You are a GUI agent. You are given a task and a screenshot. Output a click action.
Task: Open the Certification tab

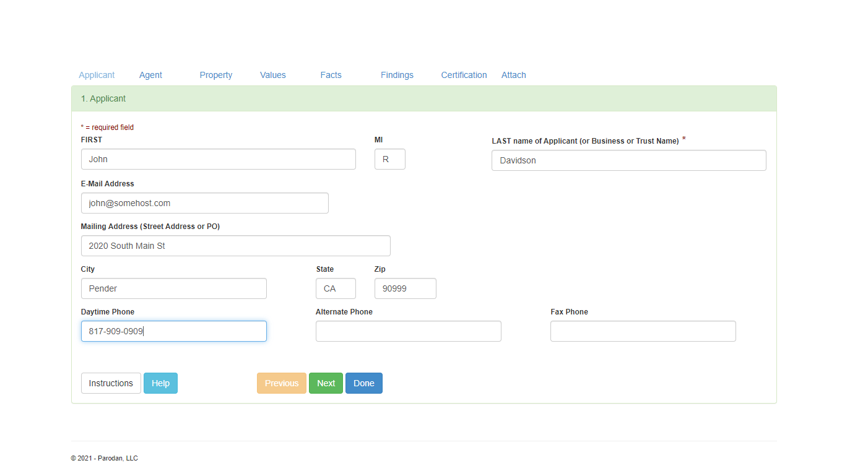click(x=464, y=75)
